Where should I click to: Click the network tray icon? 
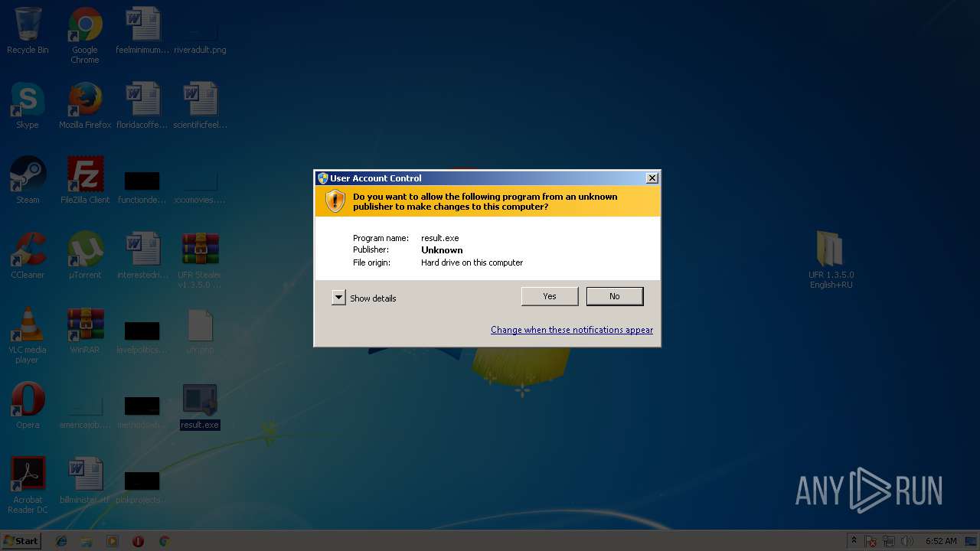(x=889, y=541)
